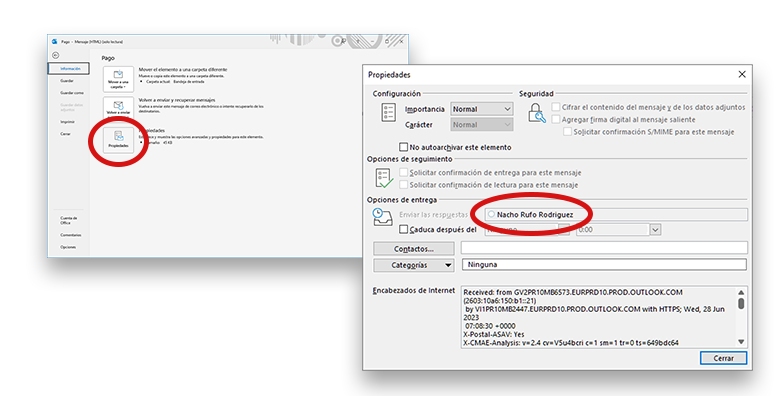This screenshot has height=396, width=781.
Task: Click the Configuración list icon in Propiedades
Action: (x=389, y=113)
